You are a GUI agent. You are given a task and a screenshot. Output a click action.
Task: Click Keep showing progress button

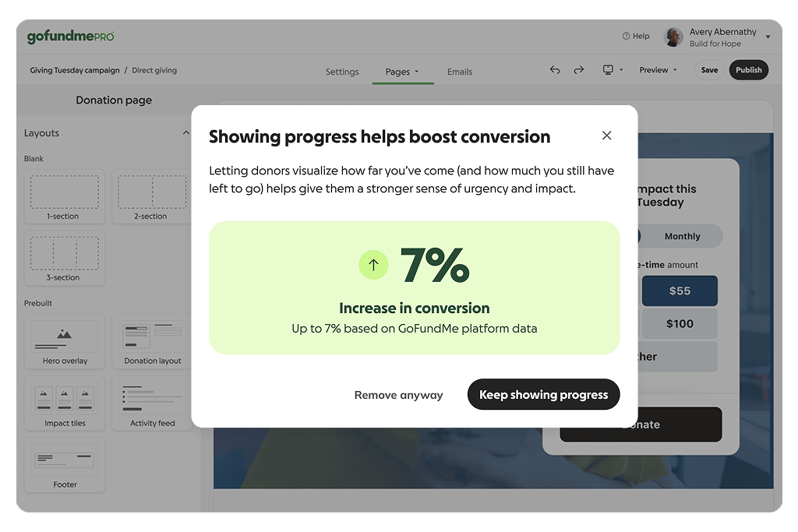pos(543,394)
